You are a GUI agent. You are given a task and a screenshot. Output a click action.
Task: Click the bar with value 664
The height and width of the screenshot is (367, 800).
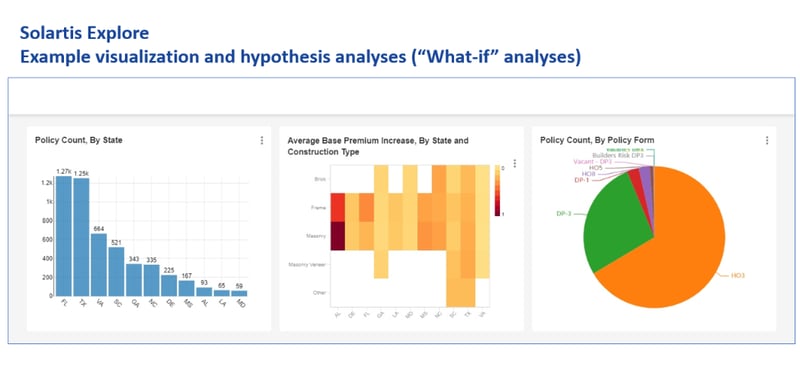click(99, 264)
